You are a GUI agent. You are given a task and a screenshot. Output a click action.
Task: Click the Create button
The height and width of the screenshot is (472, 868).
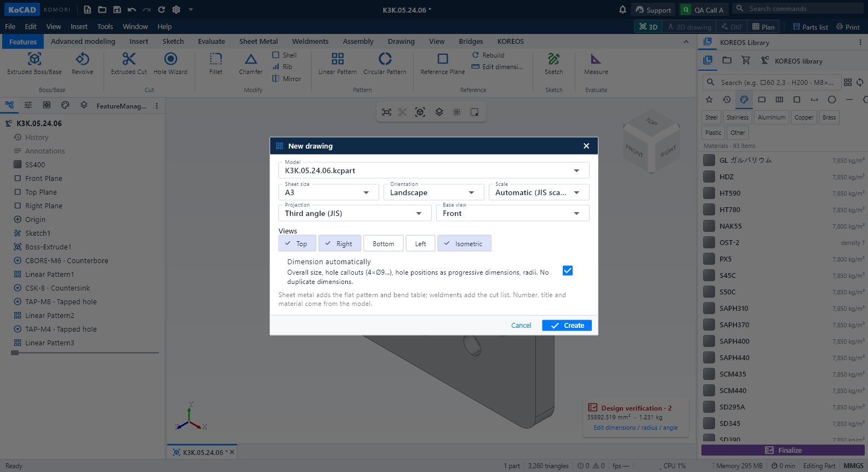click(567, 325)
